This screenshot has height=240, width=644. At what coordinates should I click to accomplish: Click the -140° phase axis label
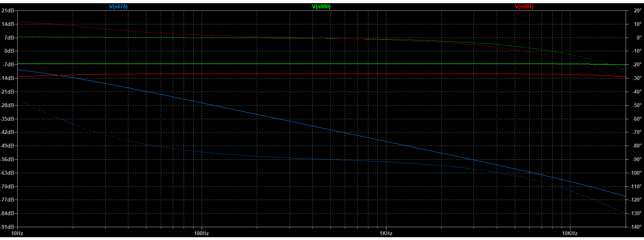(636, 227)
